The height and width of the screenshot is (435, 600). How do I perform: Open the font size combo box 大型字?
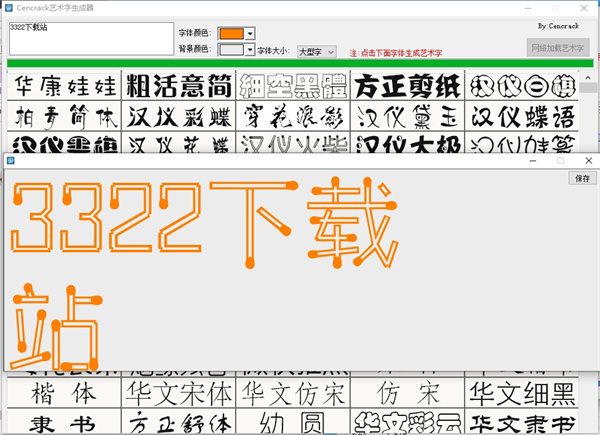point(317,51)
